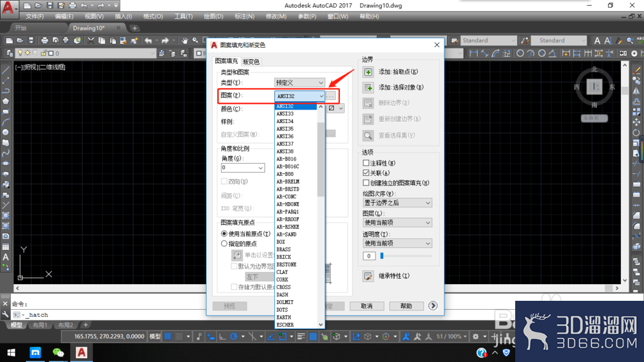
Task: Click the Radius dimension icon
Action: tap(520, 53)
